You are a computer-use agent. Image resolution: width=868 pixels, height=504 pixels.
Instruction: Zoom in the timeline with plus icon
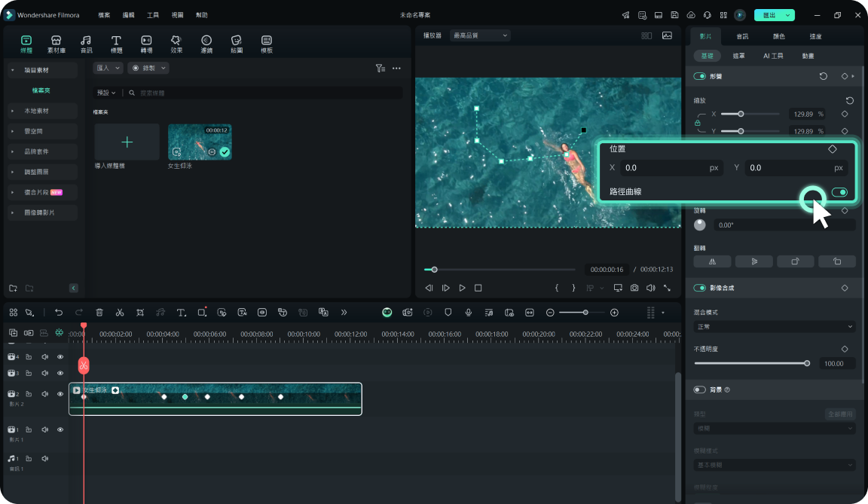[615, 313]
